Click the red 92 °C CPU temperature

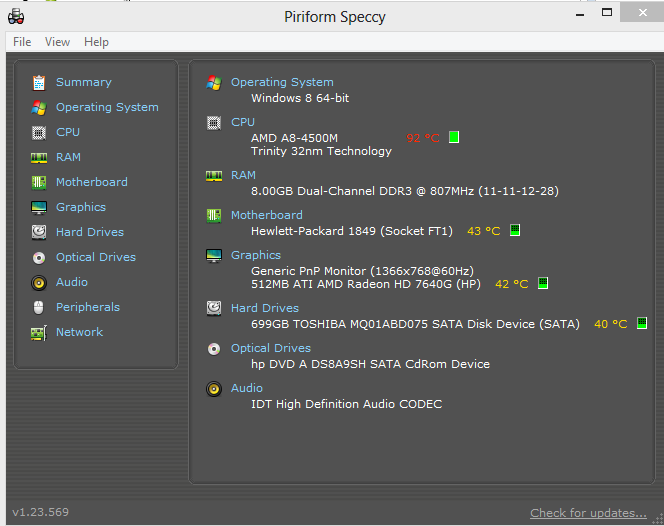pyautogui.click(x=423, y=138)
